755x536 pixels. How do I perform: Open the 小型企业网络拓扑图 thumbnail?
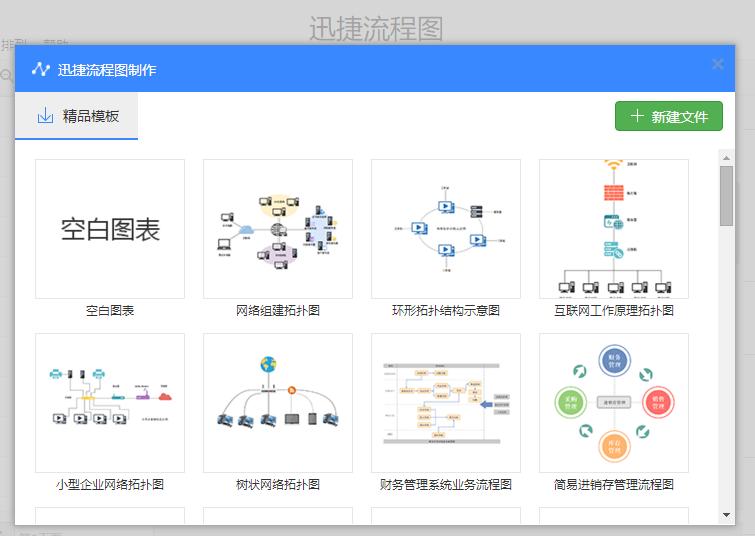click(x=110, y=403)
